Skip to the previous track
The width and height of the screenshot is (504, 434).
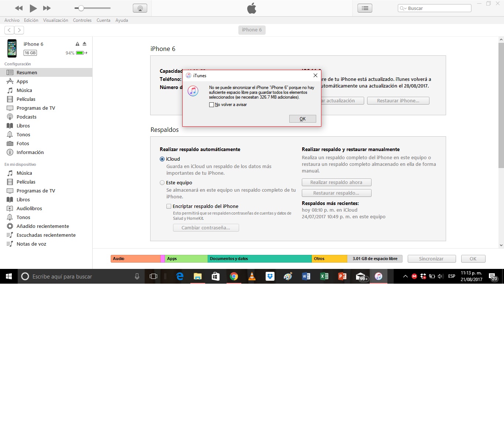click(x=19, y=8)
